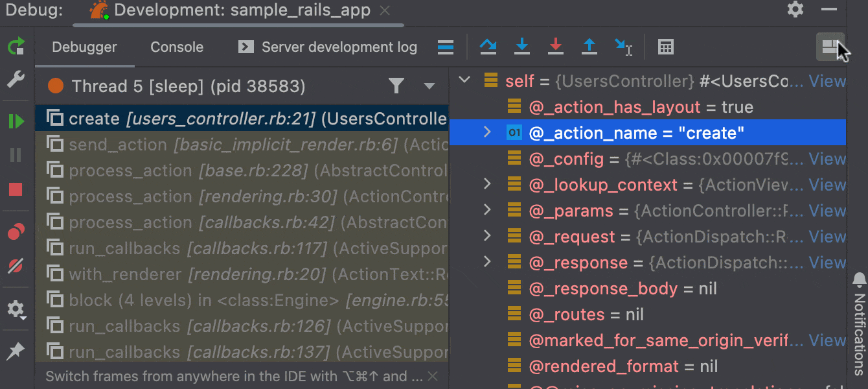This screenshot has height=389, width=868.
Task: Click View link for @_config
Action: [x=827, y=159]
